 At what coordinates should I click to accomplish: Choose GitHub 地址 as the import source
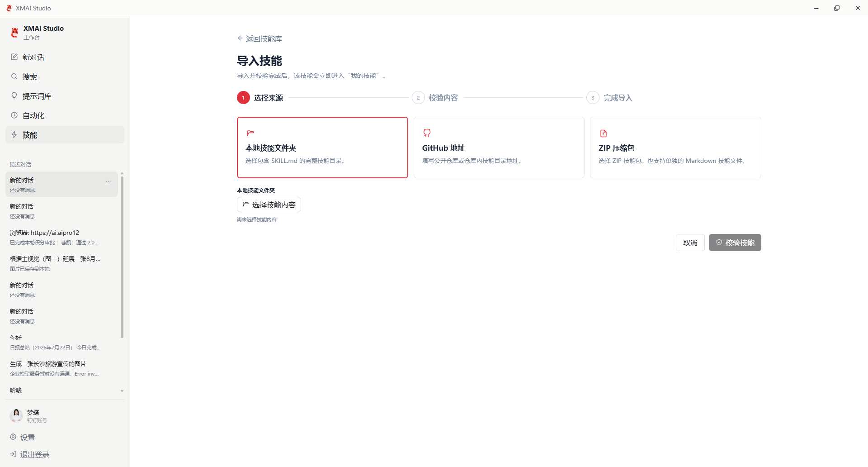[499, 148]
